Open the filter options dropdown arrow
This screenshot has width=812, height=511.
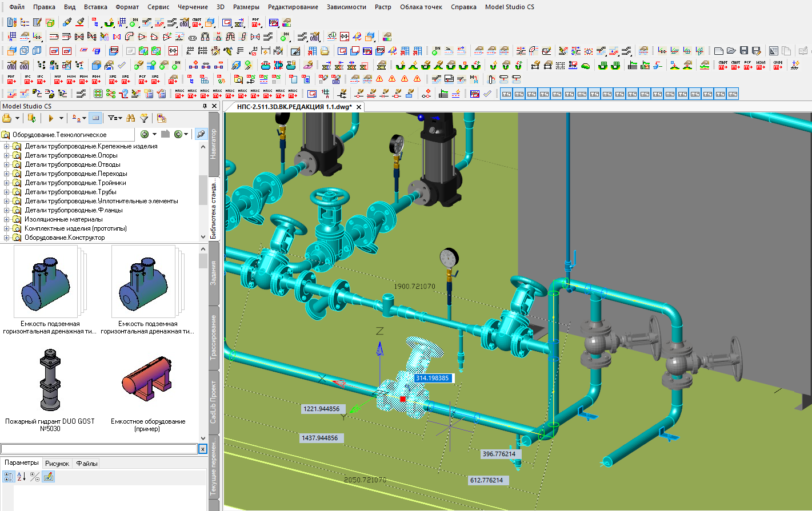tap(119, 118)
